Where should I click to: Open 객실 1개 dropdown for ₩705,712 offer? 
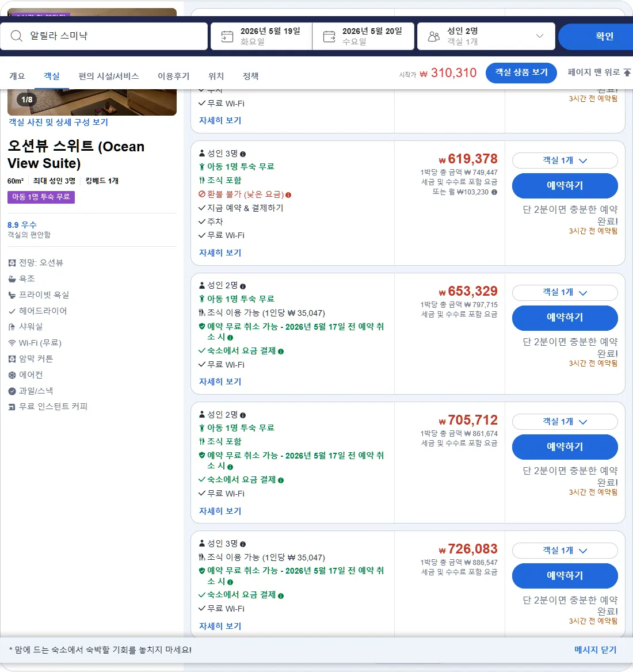point(565,422)
